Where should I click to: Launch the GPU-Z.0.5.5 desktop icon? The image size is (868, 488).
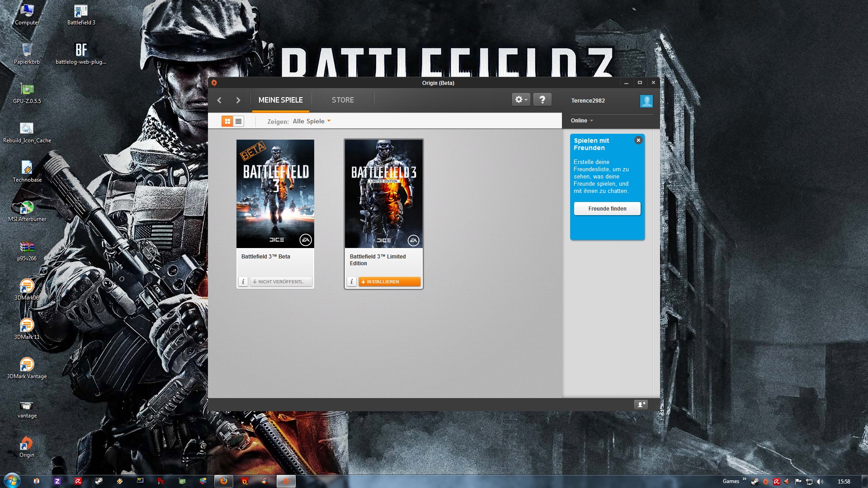pos(27,93)
